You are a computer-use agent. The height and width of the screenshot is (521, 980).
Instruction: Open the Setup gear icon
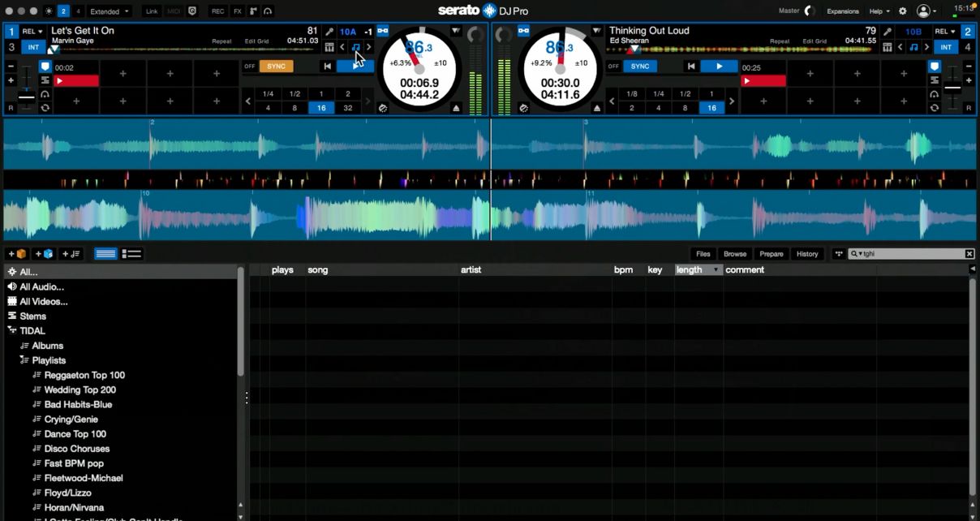coord(903,11)
